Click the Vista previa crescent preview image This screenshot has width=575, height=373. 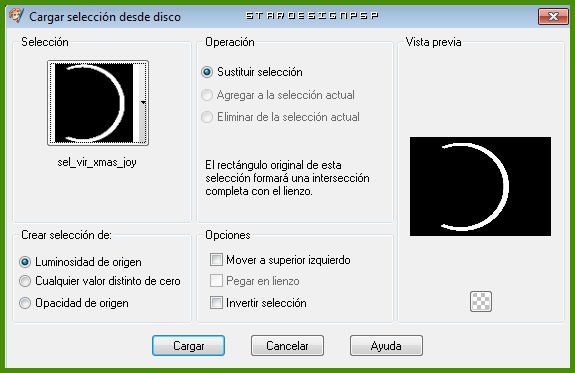point(480,186)
